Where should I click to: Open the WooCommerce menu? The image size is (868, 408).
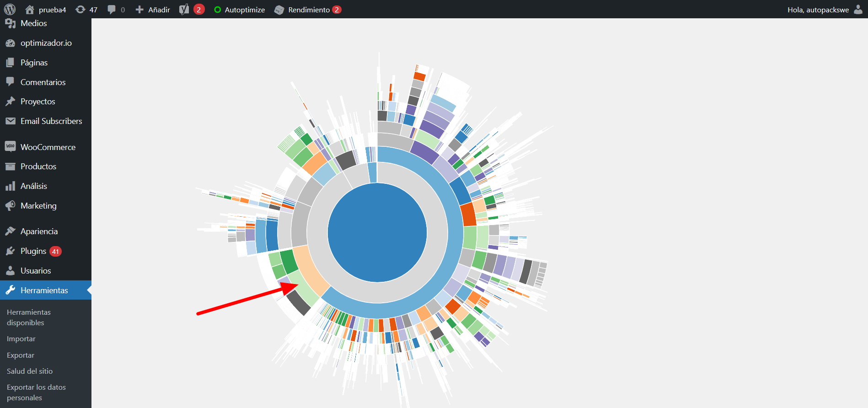[48, 147]
